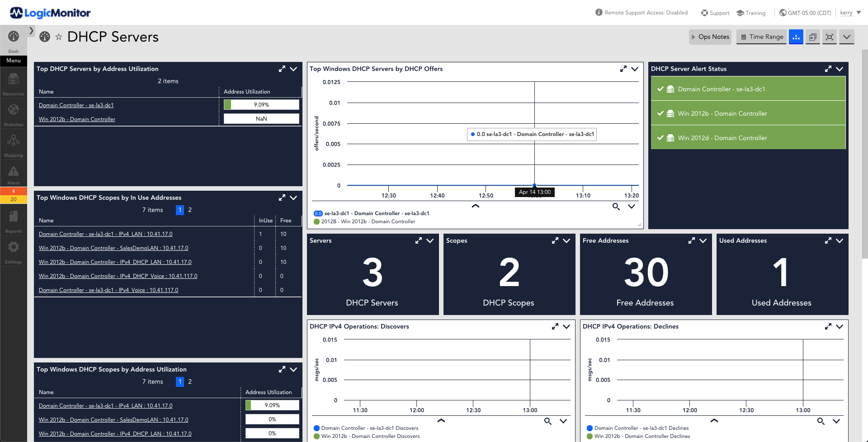
Task: Open Mapping in the left sidebar
Action: pyautogui.click(x=14, y=145)
